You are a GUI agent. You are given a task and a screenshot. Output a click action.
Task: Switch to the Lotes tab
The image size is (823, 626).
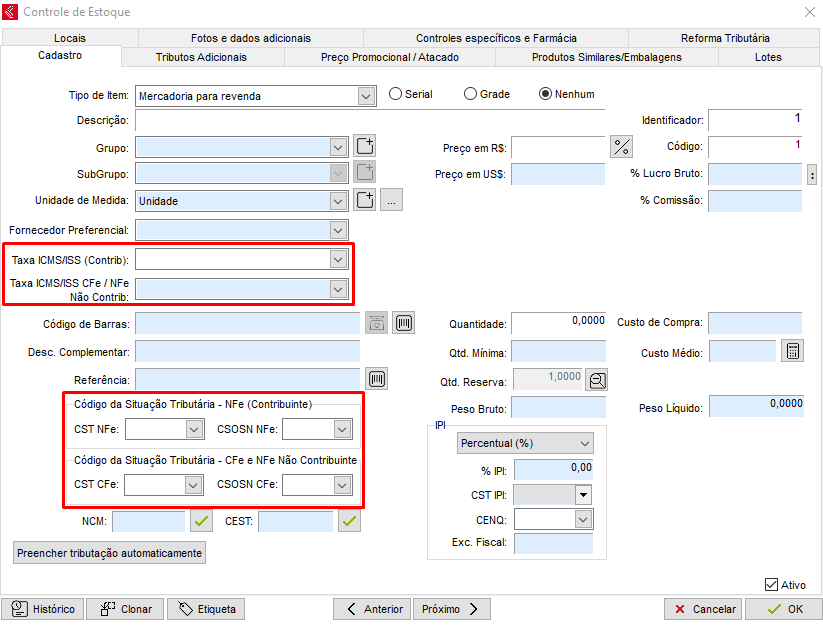(x=768, y=57)
